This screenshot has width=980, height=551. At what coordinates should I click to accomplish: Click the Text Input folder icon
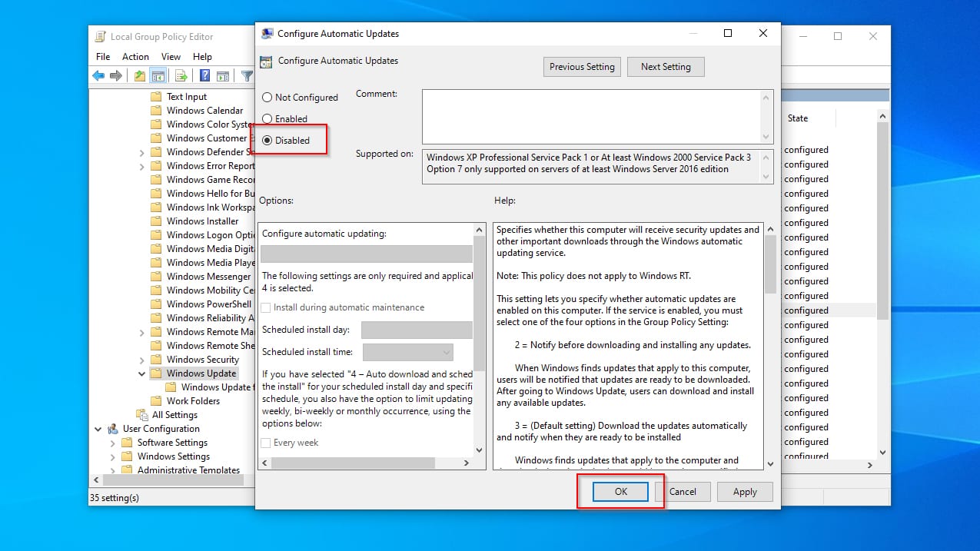click(x=156, y=97)
